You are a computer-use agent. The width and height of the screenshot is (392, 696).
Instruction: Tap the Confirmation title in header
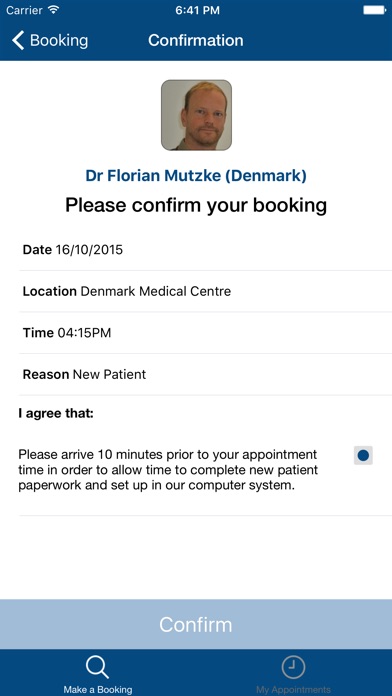click(196, 40)
